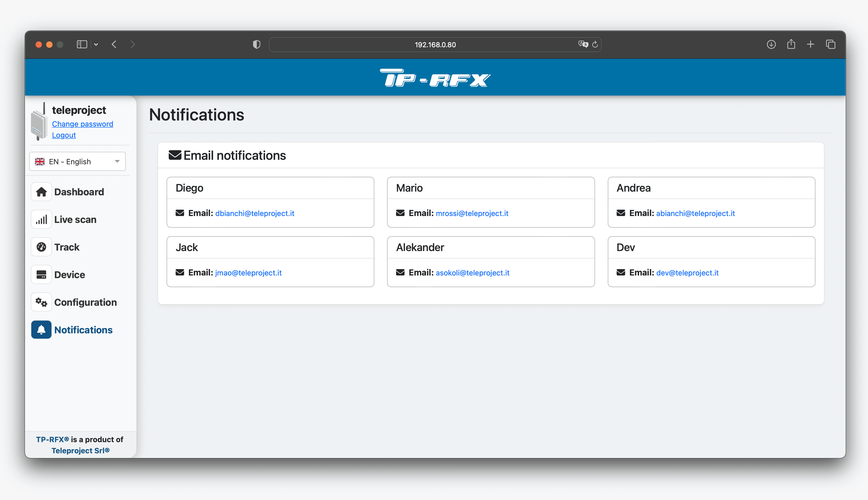This screenshot has height=500, width=868.
Task: Click the Teleproject Srl® footer link
Action: click(81, 450)
